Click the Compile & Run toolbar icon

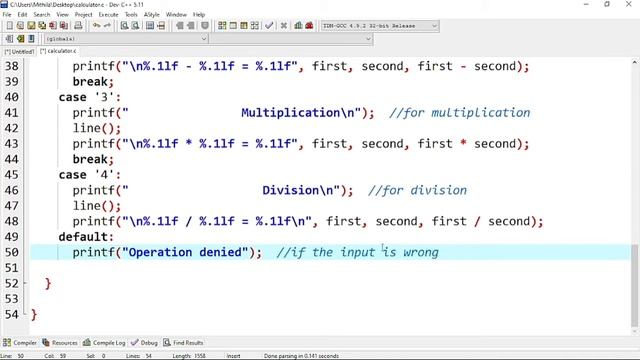pos(244,26)
